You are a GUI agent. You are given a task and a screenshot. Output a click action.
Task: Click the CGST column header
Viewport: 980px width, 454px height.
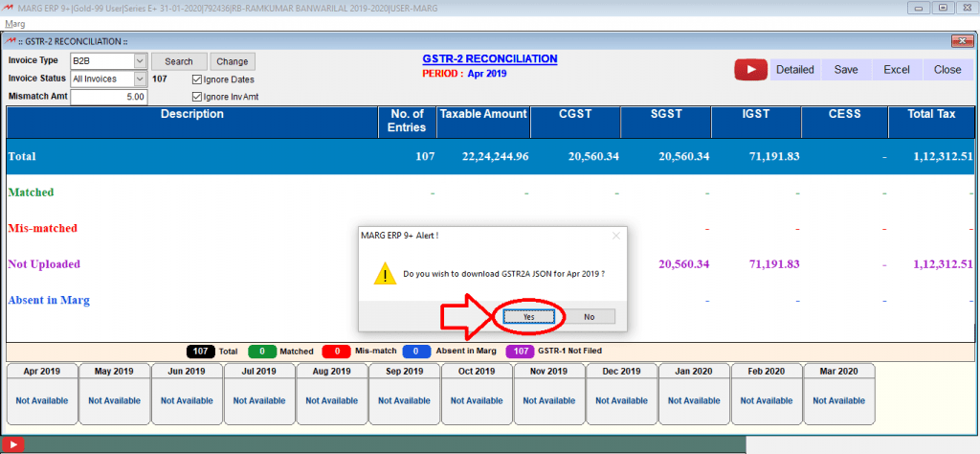click(x=575, y=123)
